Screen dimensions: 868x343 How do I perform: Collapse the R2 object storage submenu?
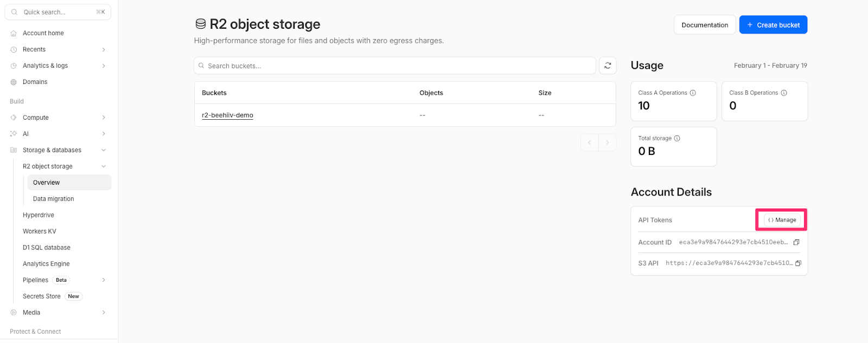[104, 166]
